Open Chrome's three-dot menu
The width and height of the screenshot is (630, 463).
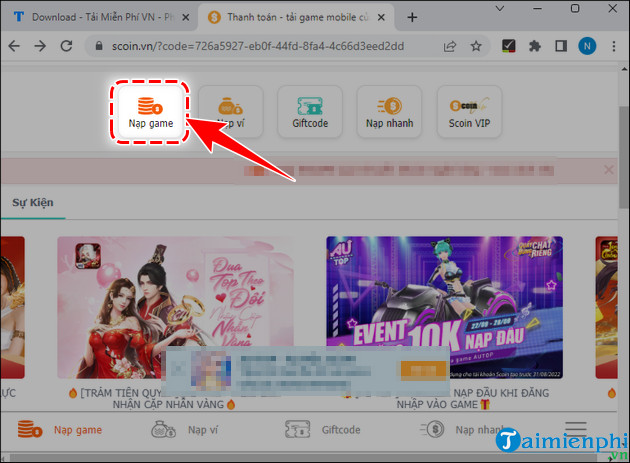tap(614, 46)
